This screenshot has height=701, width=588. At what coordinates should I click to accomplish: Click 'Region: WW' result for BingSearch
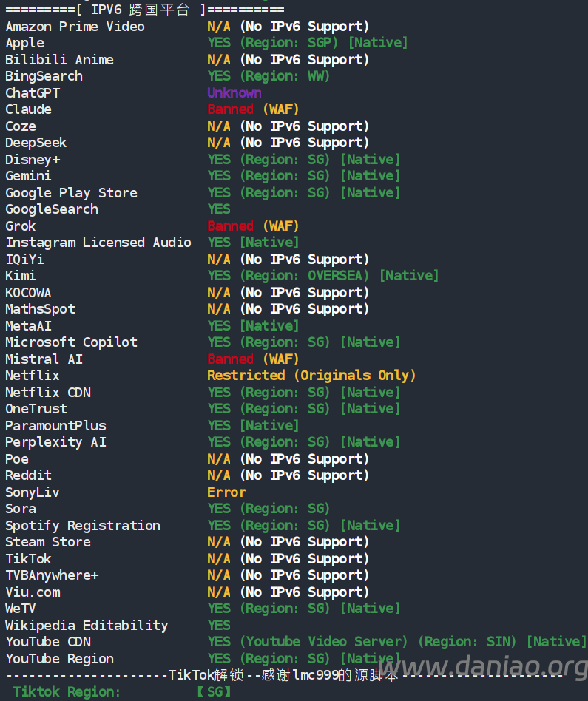[x=285, y=76]
